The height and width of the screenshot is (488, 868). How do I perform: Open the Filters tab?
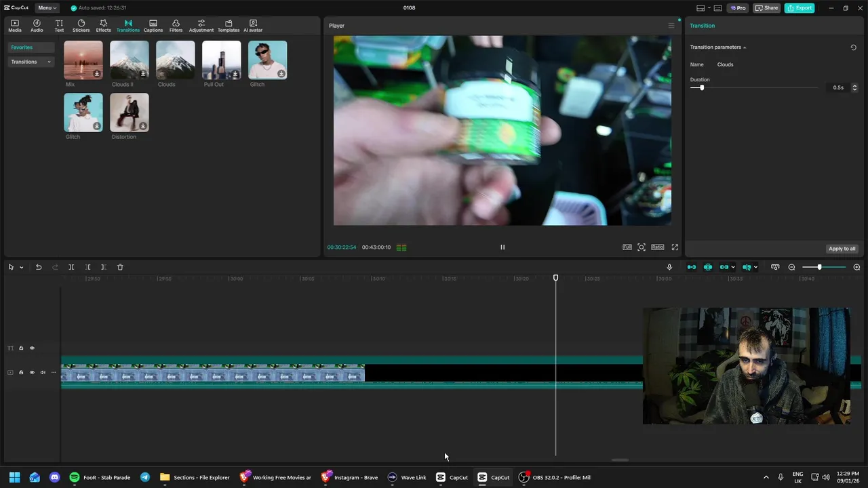point(176,26)
